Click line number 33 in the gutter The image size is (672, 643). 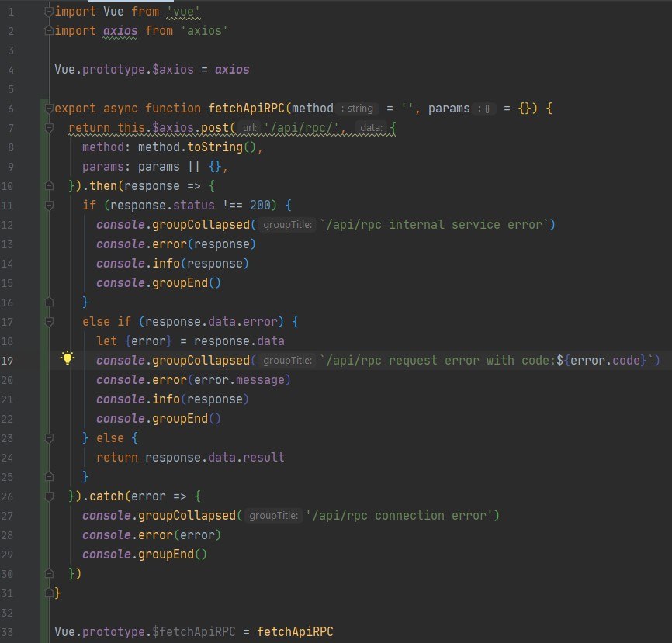[7, 632]
